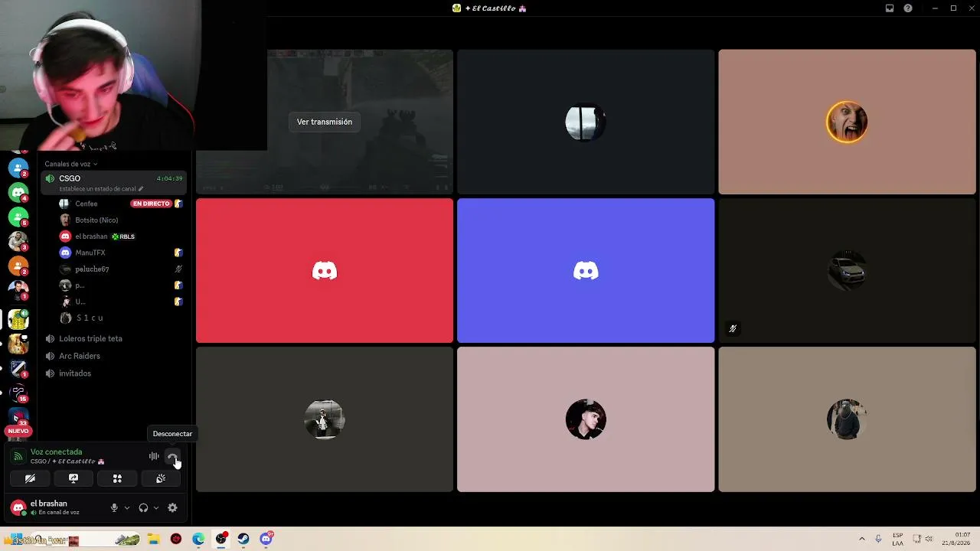Screen dimensions: 980x551
Task: Select user S 1 c u
Action: click(89, 318)
